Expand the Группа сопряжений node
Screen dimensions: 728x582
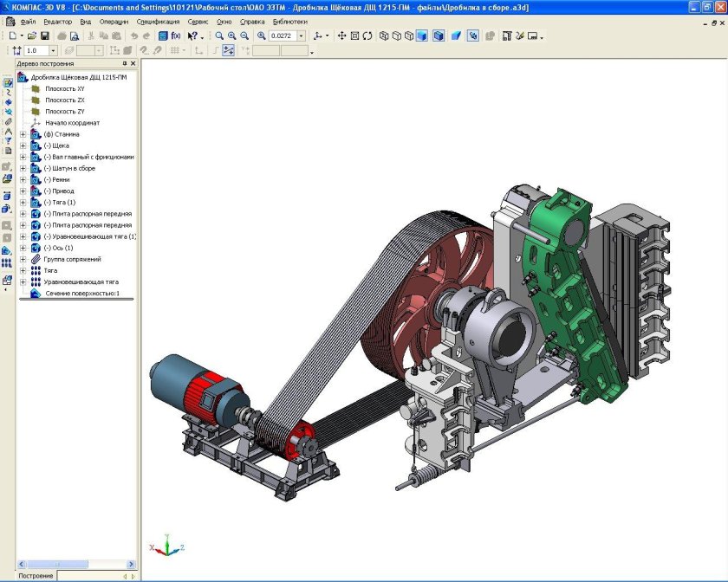point(23,259)
